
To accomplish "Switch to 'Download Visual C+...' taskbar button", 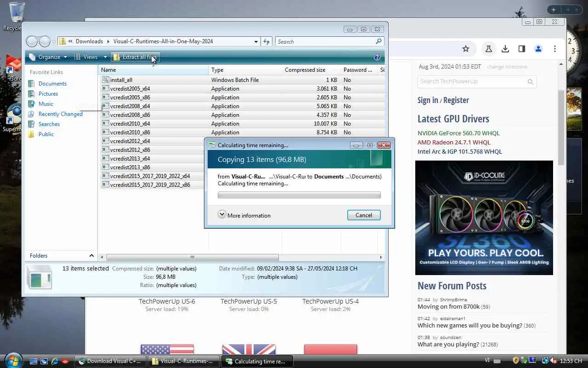I will (110, 362).
